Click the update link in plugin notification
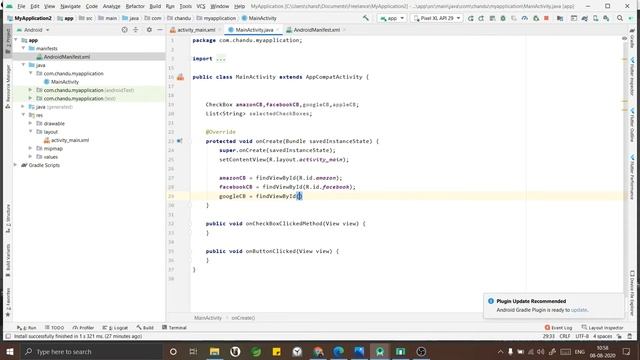 tap(579, 310)
